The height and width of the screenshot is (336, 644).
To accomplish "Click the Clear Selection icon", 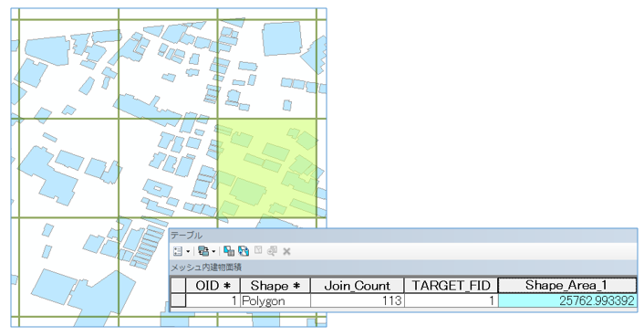I will (x=258, y=250).
